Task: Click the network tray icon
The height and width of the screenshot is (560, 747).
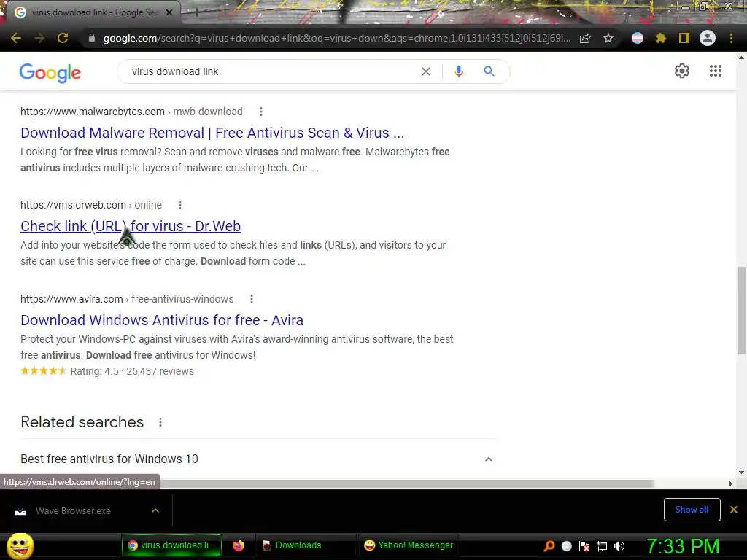Action: 602,546
